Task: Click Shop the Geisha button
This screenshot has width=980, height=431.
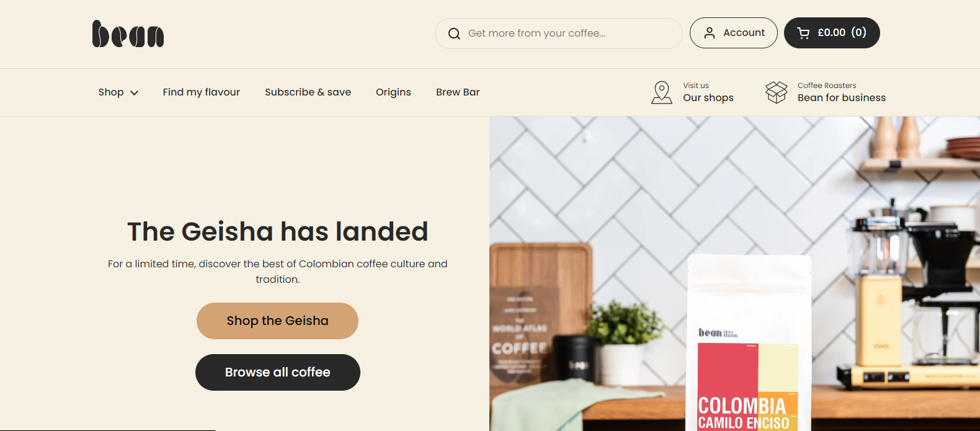Action: (277, 321)
